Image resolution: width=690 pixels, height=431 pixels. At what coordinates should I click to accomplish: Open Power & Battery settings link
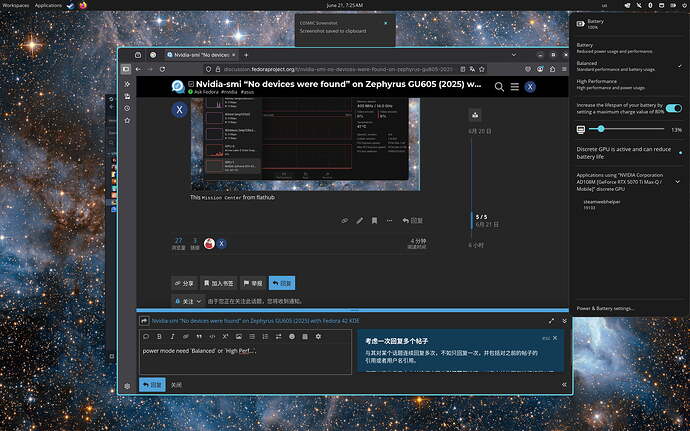[605, 308]
